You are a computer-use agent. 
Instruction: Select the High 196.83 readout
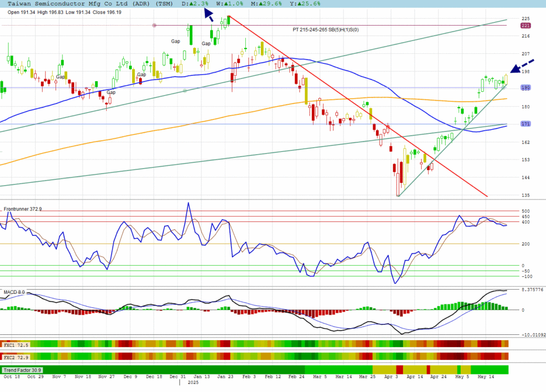[51, 12]
